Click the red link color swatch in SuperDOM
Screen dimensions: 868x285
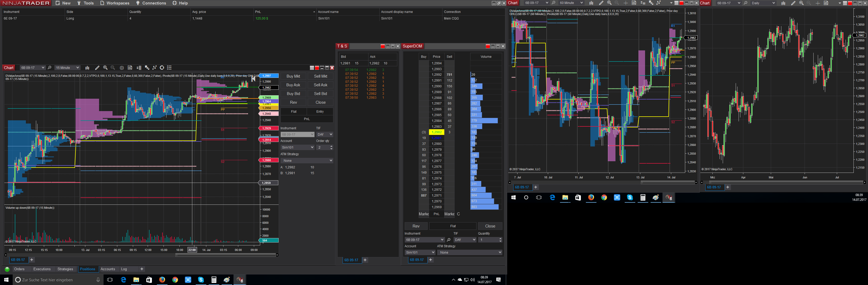point(488,46)
